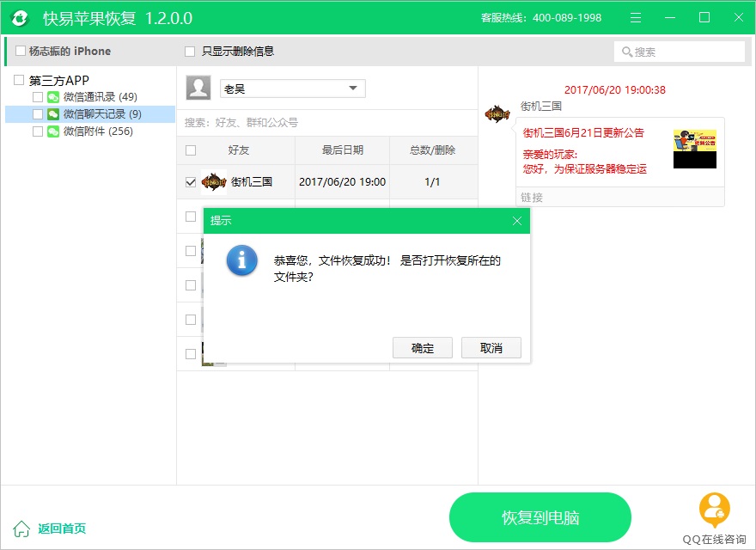Close the 提示 dialog with X

pyautogui.click(x=517, y=221)
